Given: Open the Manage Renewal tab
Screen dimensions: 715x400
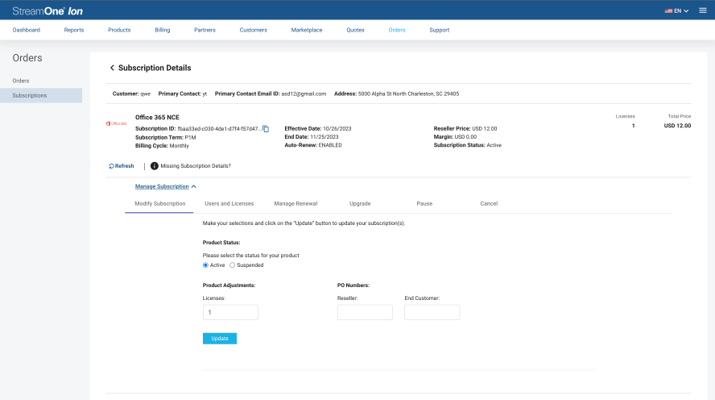Looking at the screenshot, I should (x=295, y=203).
